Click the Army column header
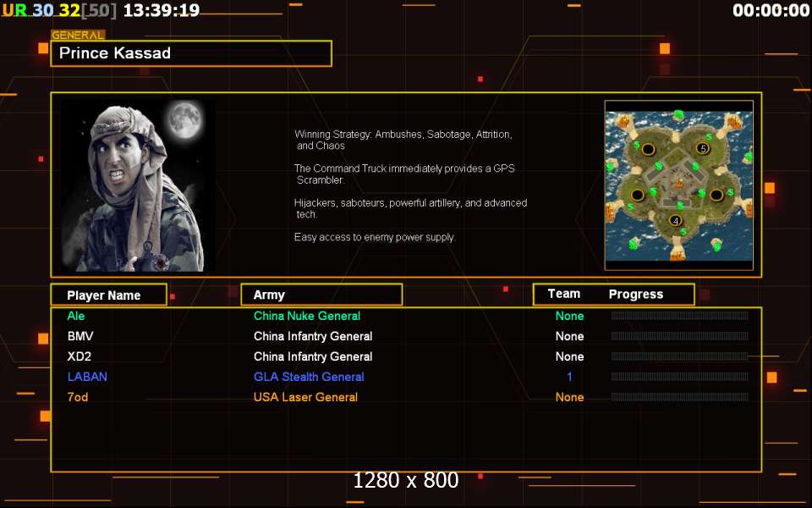The height and width of the screenshot is (508, 812). click(x=321, y=295)
